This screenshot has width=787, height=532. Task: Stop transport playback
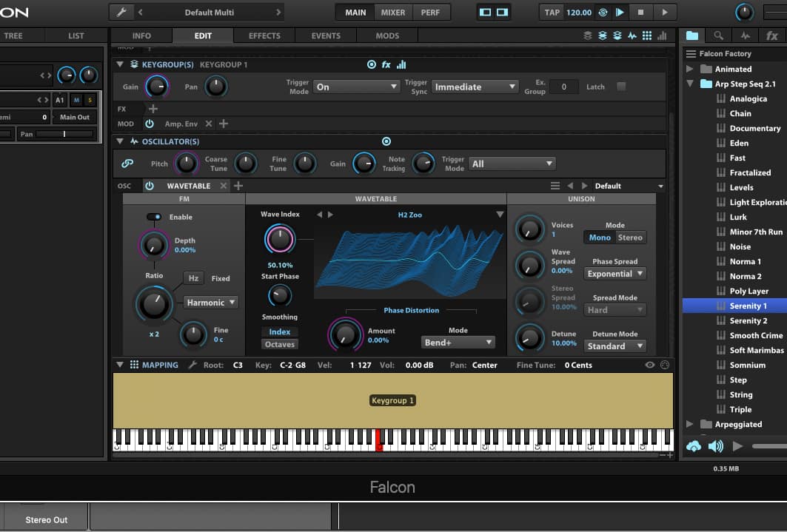coord(640,13)
